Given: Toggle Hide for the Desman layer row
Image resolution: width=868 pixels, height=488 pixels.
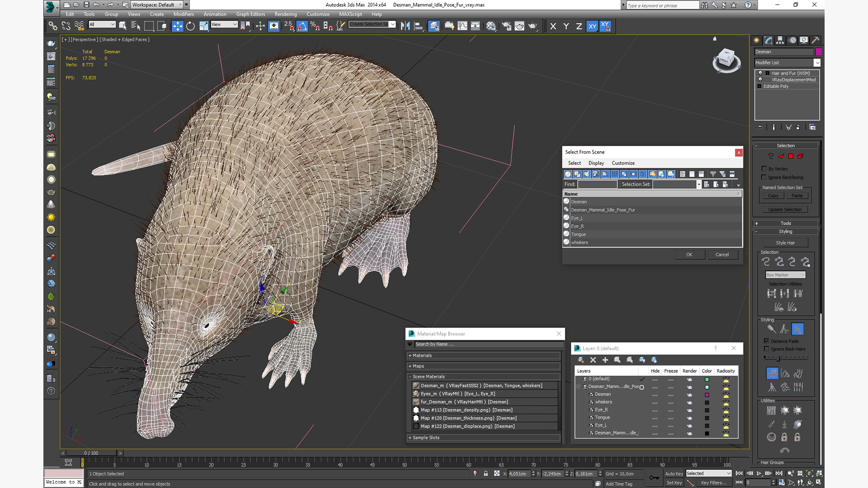Looking at the screenshot, I should 655,395.
